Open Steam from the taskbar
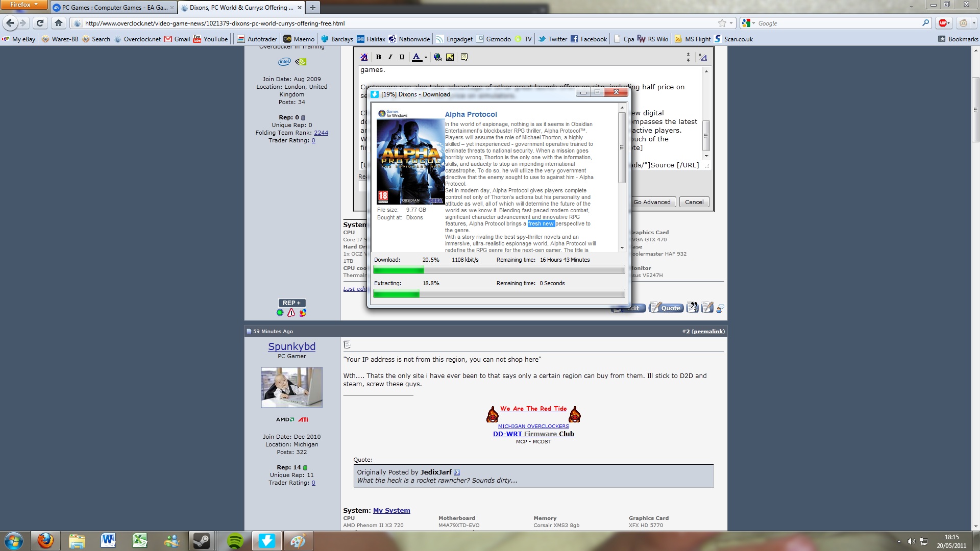The width and height of the screenshot is (980, 551). [x=201, y=541]
